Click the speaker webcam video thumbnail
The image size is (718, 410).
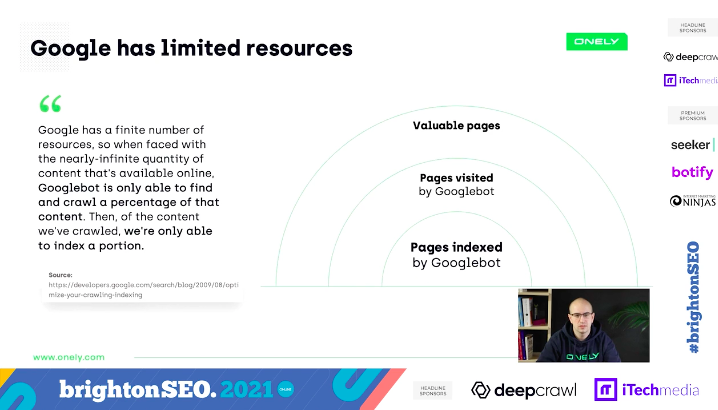(584, 325)
